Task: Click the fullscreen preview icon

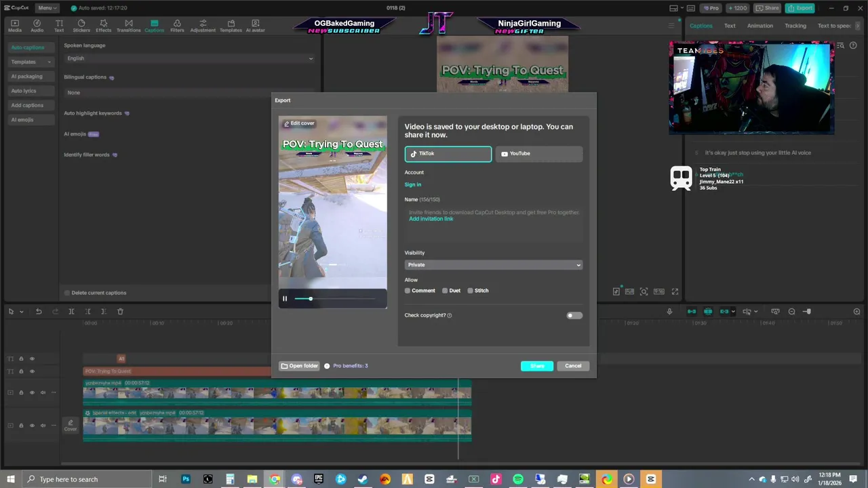Action: [x=675, y=291]
